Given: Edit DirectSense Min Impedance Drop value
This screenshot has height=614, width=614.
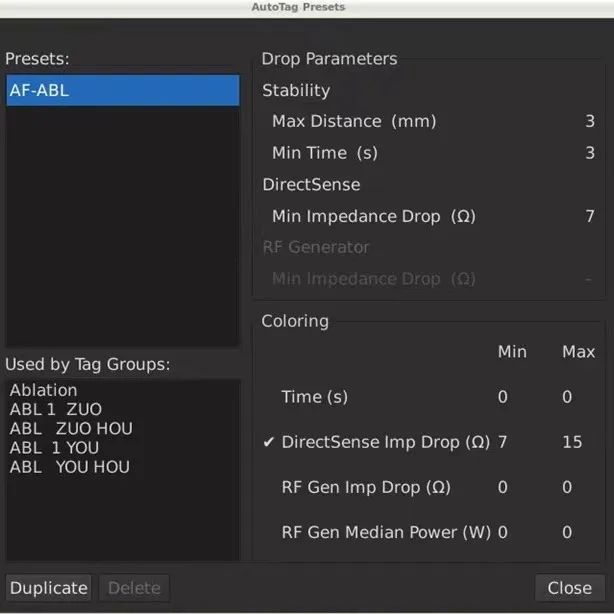Looking at the screenshot, I should (589, 216).
